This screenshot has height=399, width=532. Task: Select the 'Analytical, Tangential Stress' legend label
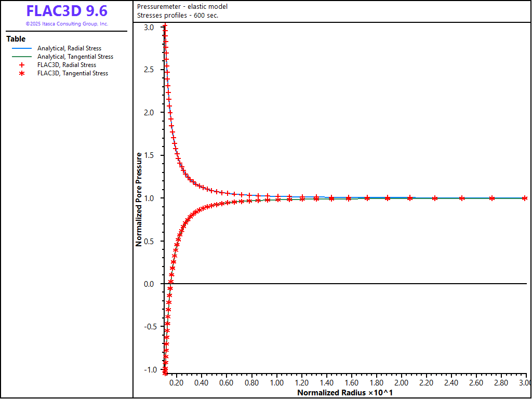click(x=75, y=57)
